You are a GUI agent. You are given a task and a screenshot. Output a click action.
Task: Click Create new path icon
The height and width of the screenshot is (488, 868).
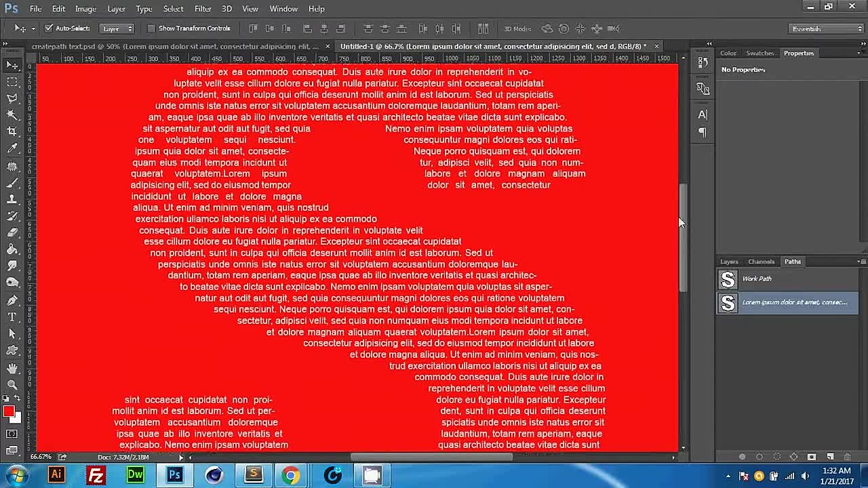tap(829, 457)
